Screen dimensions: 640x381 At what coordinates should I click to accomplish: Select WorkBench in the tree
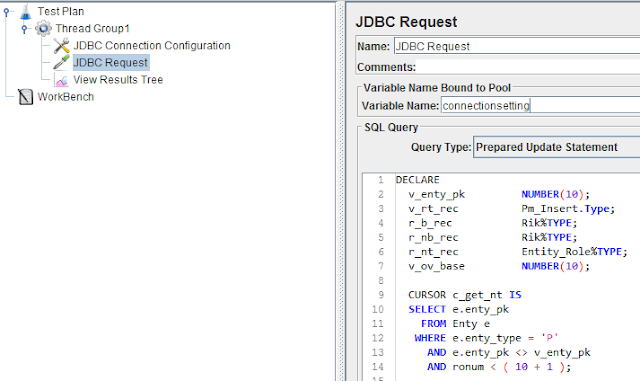66,97
